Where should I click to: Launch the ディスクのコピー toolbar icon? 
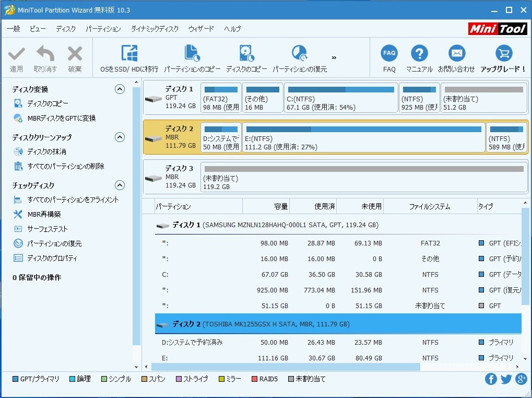point(246,54)
